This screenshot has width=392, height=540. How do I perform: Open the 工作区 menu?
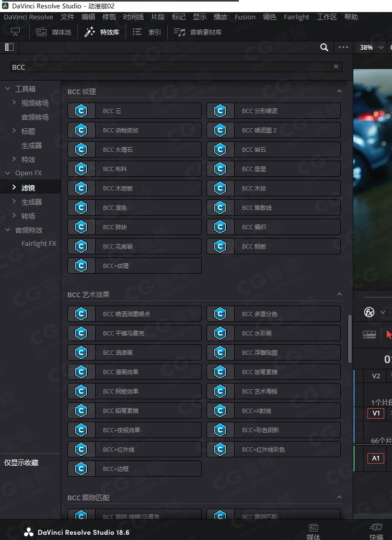(x=327, y=17)
